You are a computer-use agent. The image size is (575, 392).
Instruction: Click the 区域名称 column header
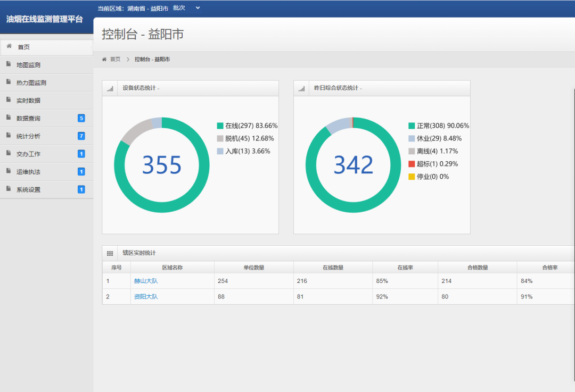[x=172, y=268]
